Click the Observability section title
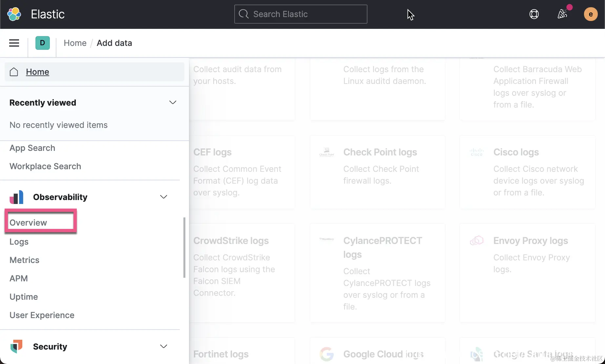This screenshot has height=364, width=605. (60, 197)
